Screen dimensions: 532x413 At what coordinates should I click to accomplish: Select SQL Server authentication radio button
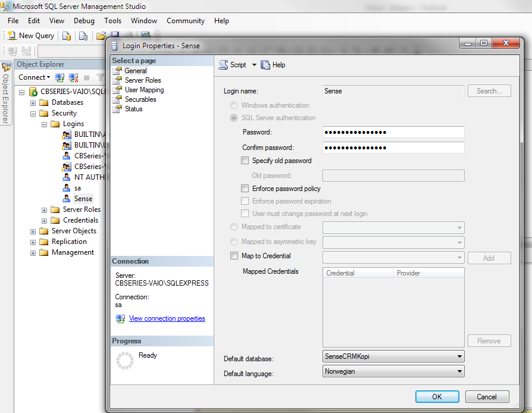pyautogui.click(x=234, y=118)
